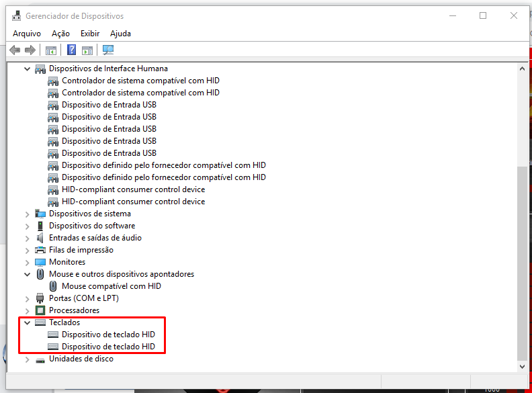Expand the Portas (COM e LPT) node
Image resolution: width=532 pixels, height=393 pixels.
[27, 299]
